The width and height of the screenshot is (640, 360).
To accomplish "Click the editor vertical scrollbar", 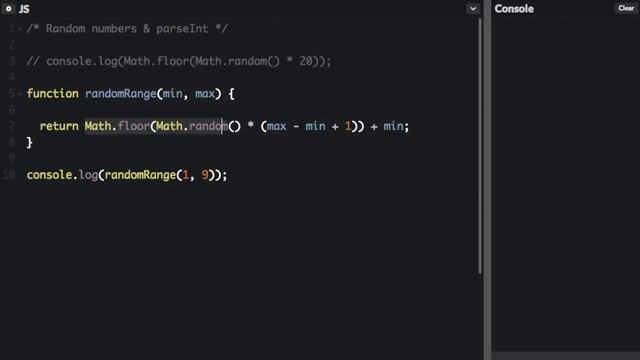I will point(480,146).
